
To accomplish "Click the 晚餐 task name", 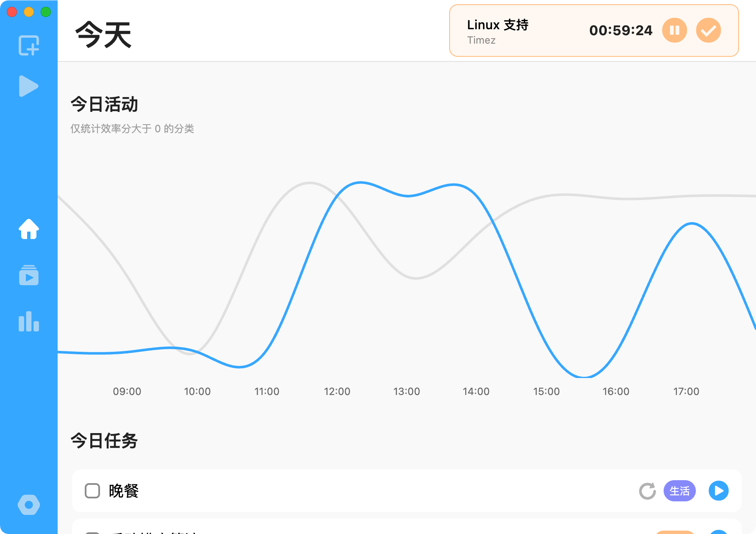I will point(124,491).
